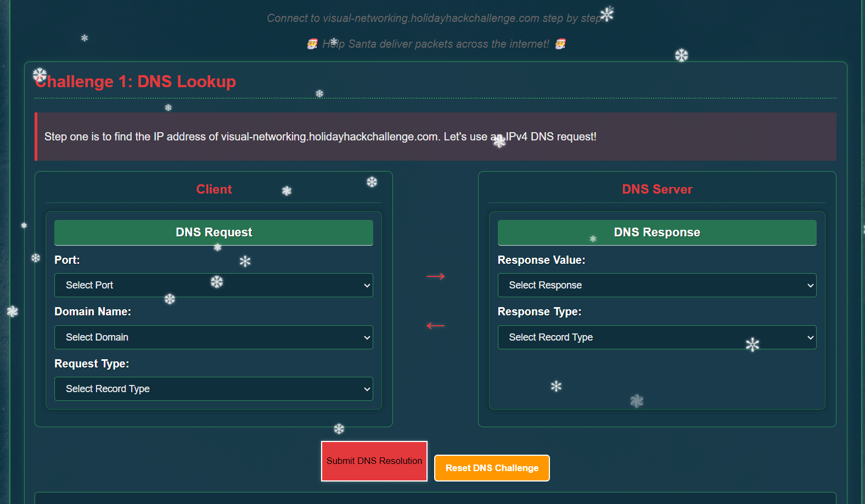Open the Response Type record dropdown
The width and height of the screenshot is (865, 504).
[x=657, y=337]
